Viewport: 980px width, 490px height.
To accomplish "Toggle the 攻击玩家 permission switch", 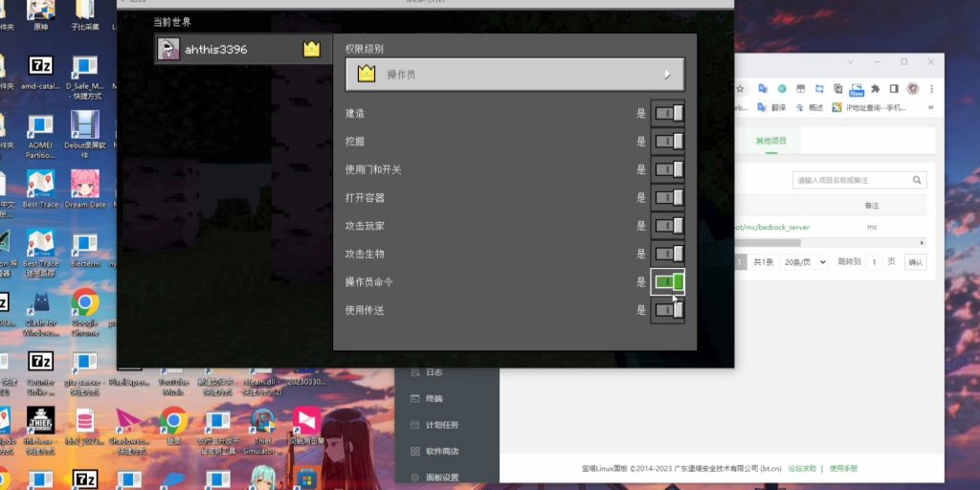I will click(667, 226).
